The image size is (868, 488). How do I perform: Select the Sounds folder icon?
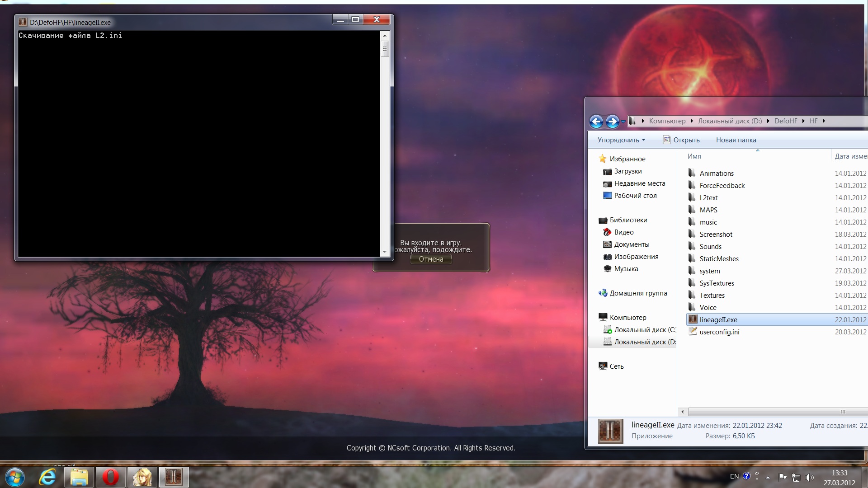coord(692,246)
